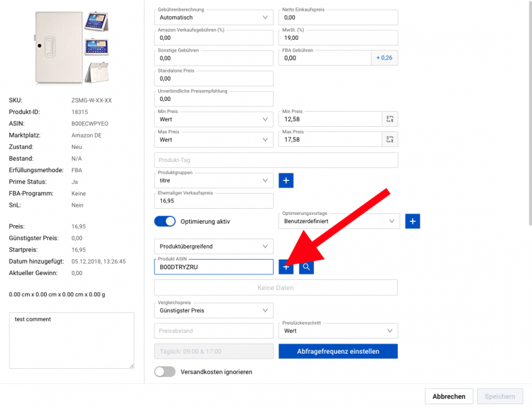Click the vertical scrollbar on the right
The width and height of the screenshot is (532, 408).
pos(530,114)
